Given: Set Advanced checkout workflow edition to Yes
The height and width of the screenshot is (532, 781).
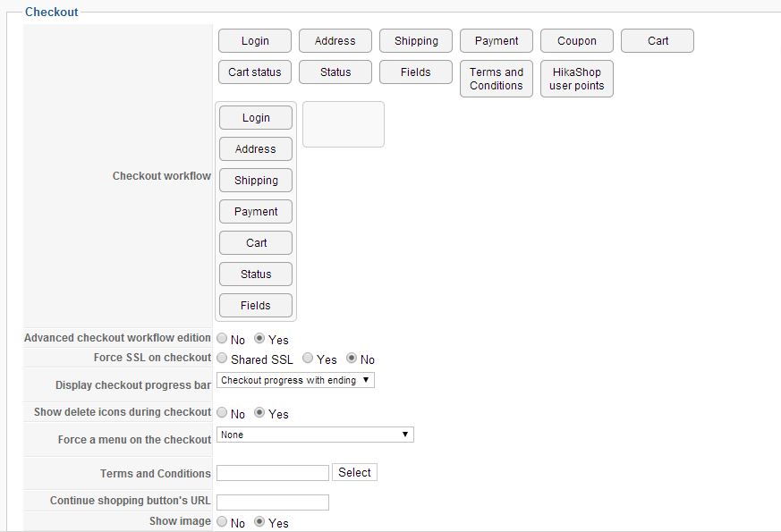Looking at the screenshot, I should click(259, 338).
